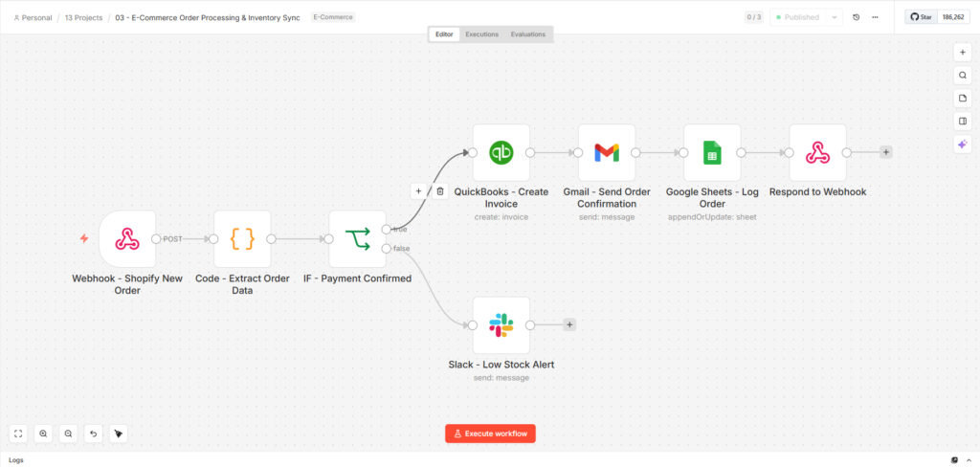Open the add node panel button
Image resolution: width=980 pixels, height=467 pixels.
tap(963, 53)
